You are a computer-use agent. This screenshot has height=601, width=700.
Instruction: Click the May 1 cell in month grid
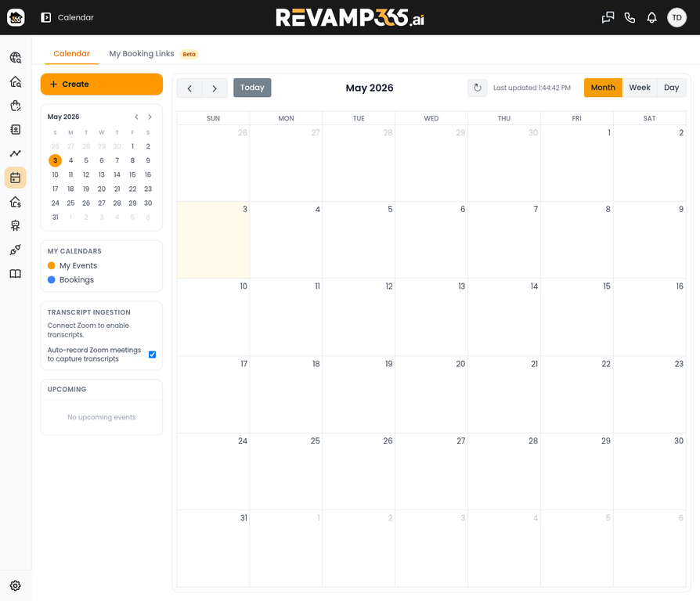577,164
